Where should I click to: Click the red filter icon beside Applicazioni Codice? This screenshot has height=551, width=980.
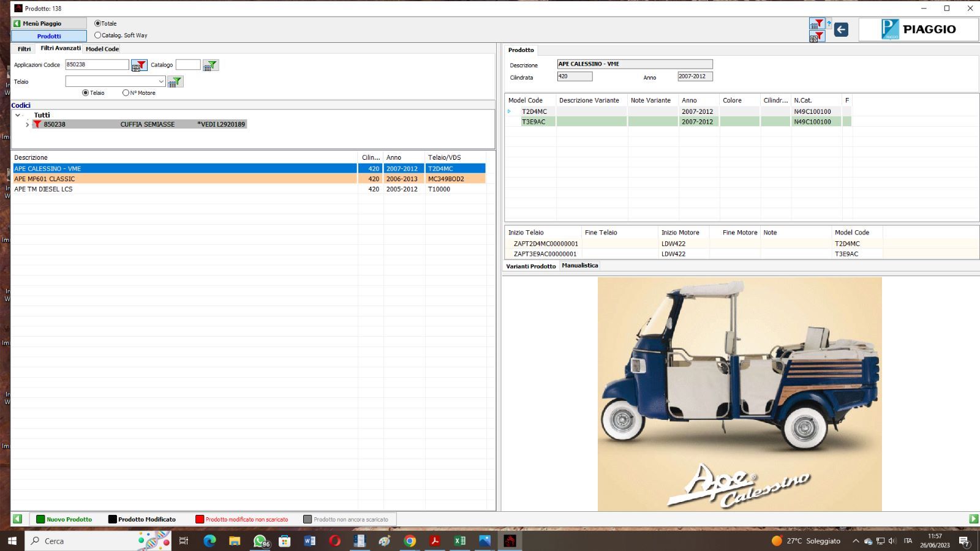[139, 66]
